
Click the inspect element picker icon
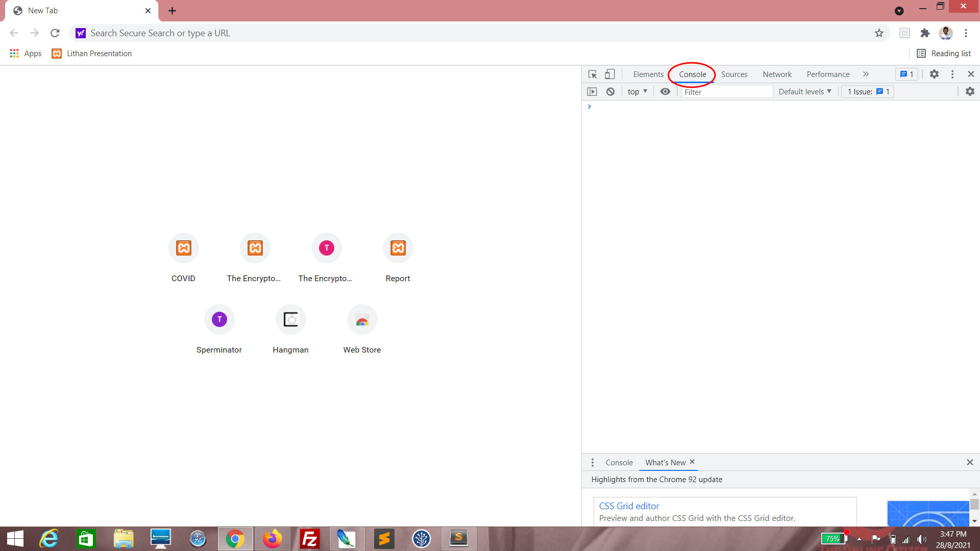(593, 74)
